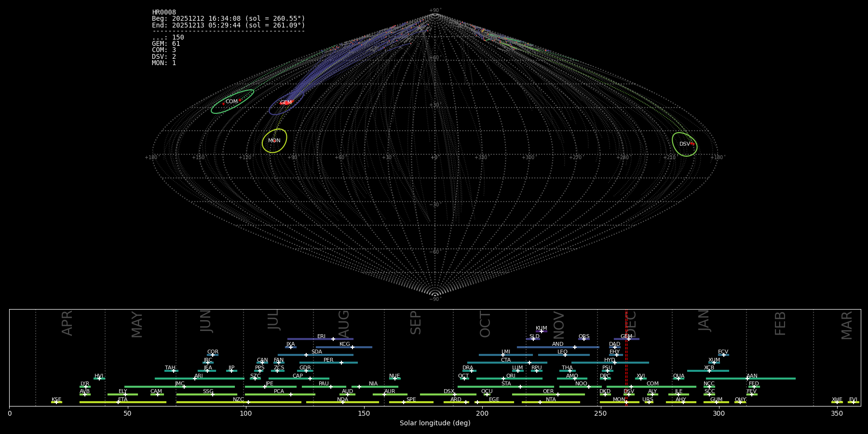This screenshot has height=434, width=868.
Task: Click the 200 tick on solar longitude axis
Action: pyautogui.click(x=482, y=413)
